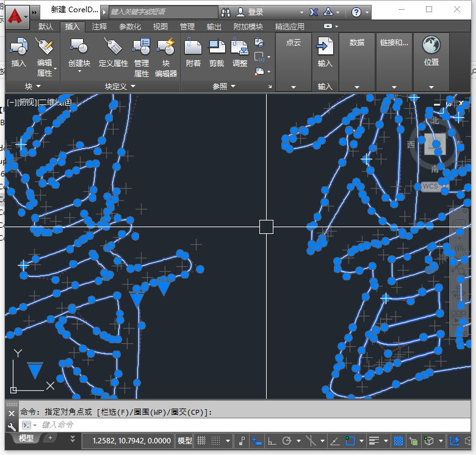
Task: Click the Clip (剪裁) reference icon
Action: click(217, 47)
